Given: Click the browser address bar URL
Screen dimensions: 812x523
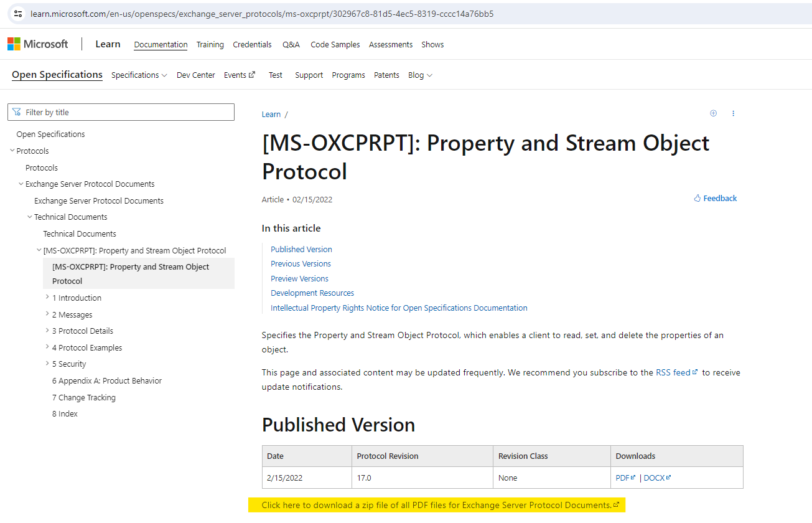Looking at the screenshot, I should click(x=262, y=14).
